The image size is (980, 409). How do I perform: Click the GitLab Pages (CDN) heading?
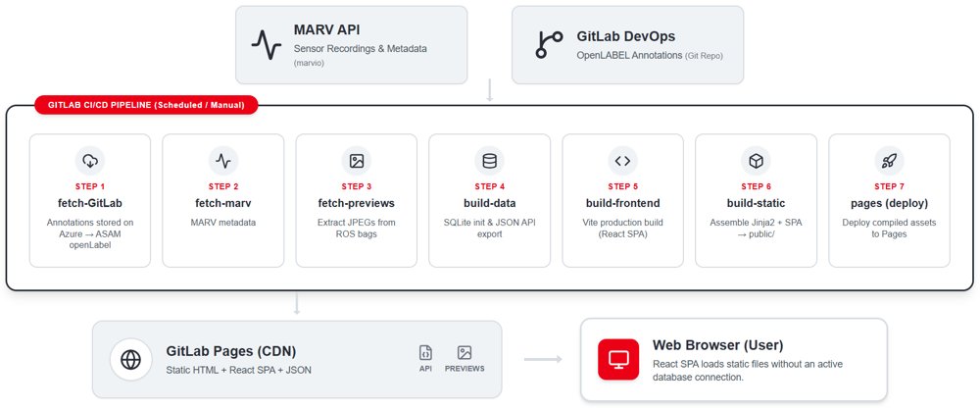click(231, 351)
